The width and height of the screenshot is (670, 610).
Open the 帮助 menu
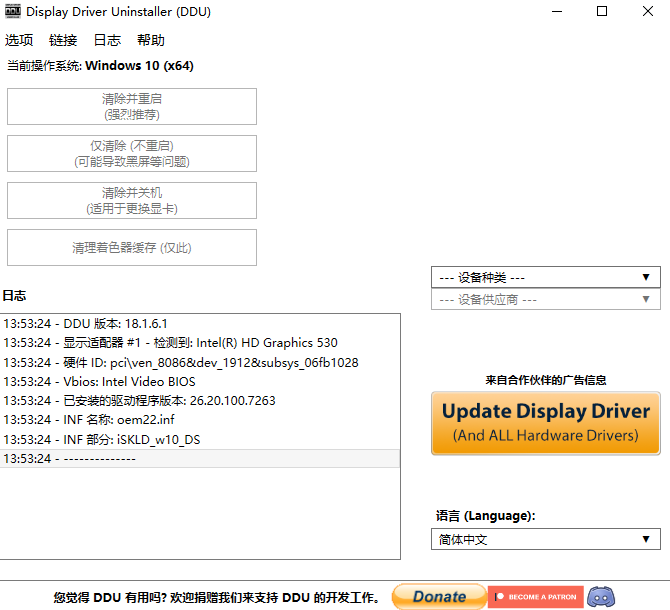pos(151,40)
